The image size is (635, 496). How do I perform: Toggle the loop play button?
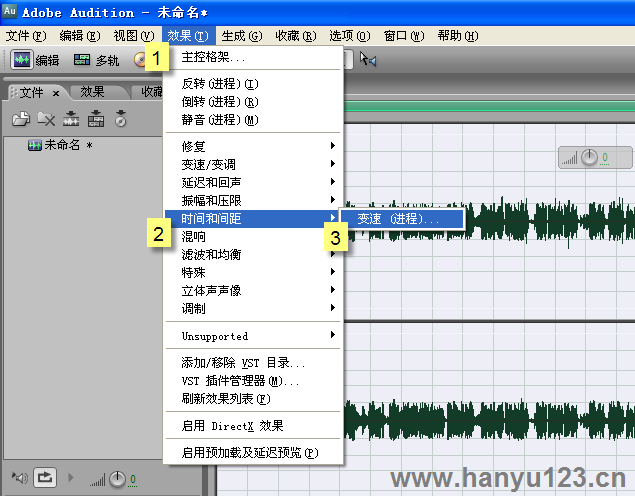[x=45, y=478]
